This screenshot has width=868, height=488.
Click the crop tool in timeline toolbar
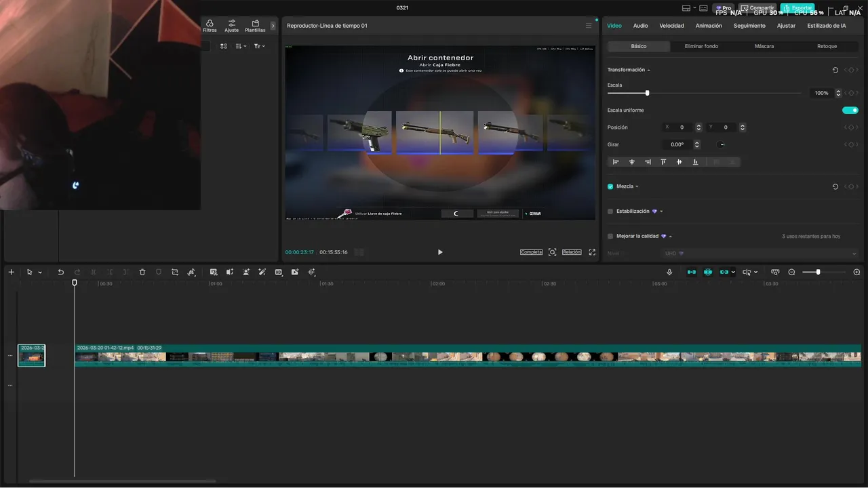tap(175, 272)
